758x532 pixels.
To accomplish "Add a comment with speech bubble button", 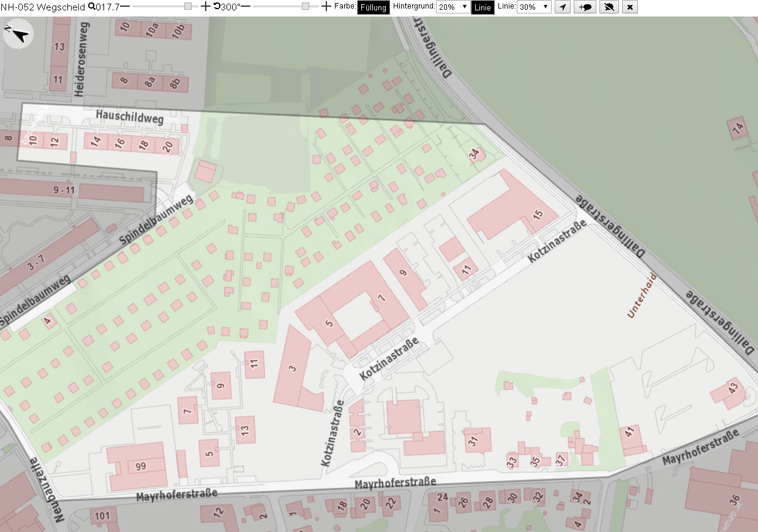I will pyautogui.click(x=586, y=7).
